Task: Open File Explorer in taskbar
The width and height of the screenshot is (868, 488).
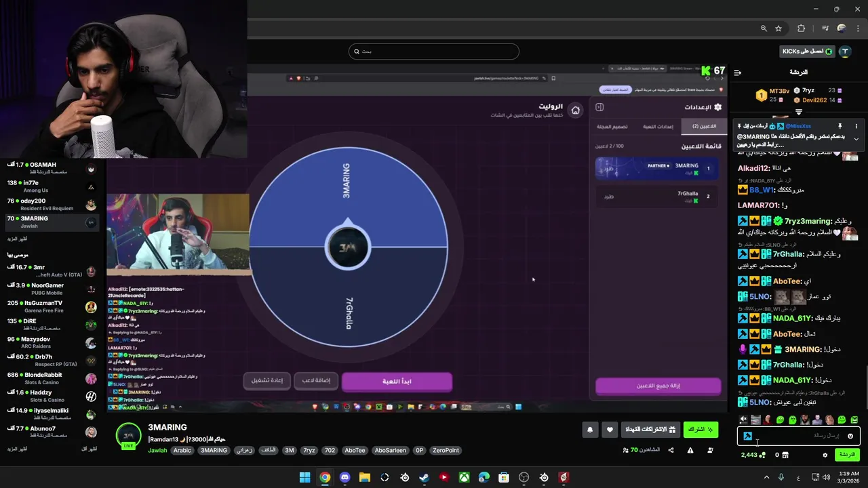Action: 365,477
